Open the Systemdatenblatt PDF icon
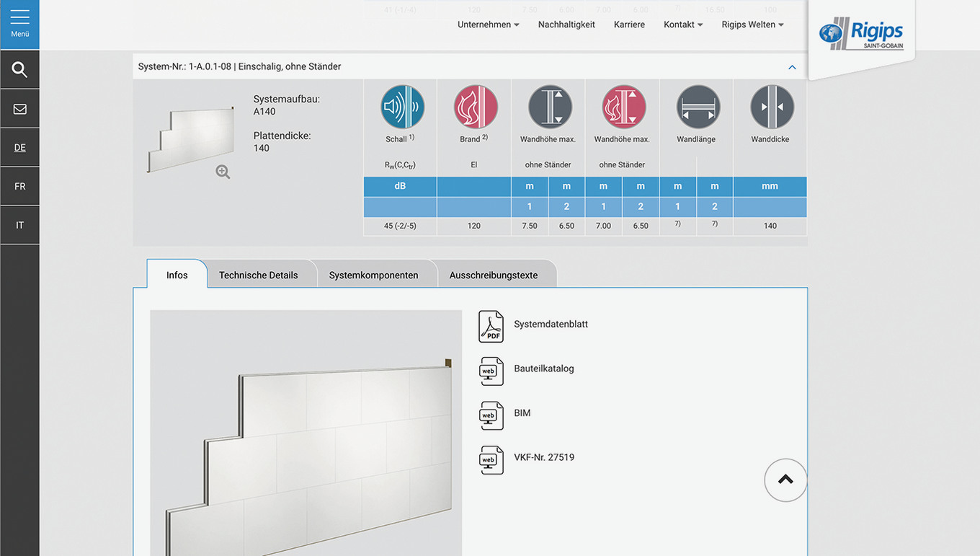The width and height of the screenshot is (980, 556). pos(491,326)
